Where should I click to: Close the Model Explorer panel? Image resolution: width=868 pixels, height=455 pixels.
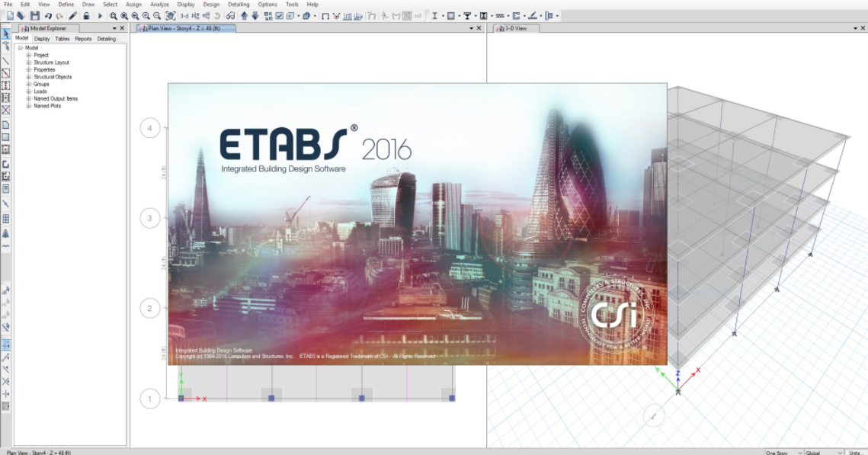123,28
